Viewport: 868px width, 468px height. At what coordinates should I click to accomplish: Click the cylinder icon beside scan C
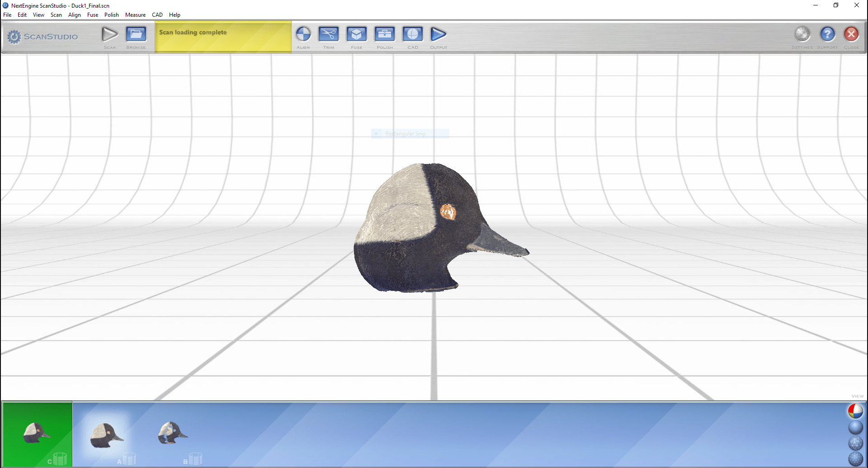point(60,459)
